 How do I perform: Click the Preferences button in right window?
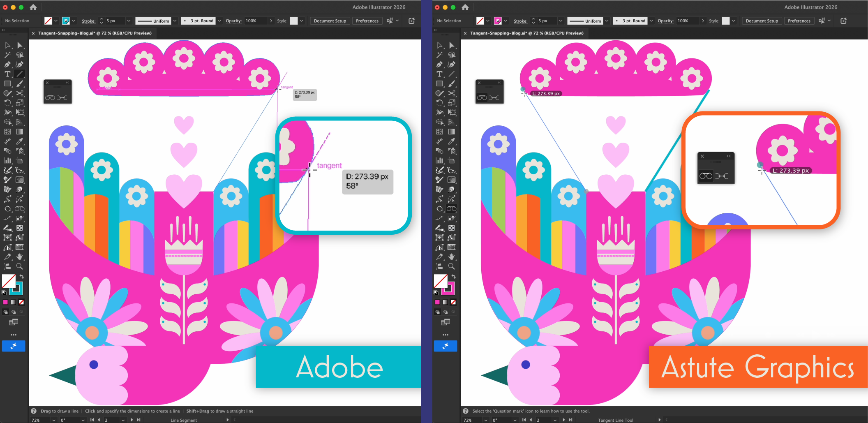click(799, 21)
